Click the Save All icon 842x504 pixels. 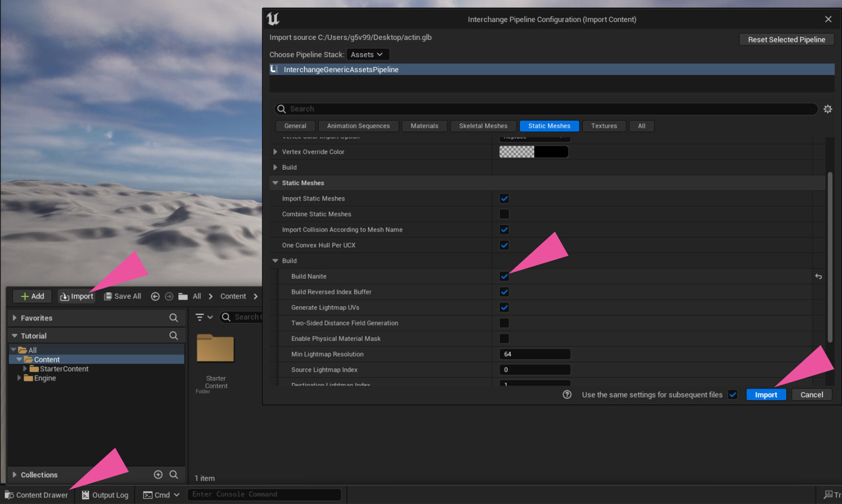coord(108,296)
